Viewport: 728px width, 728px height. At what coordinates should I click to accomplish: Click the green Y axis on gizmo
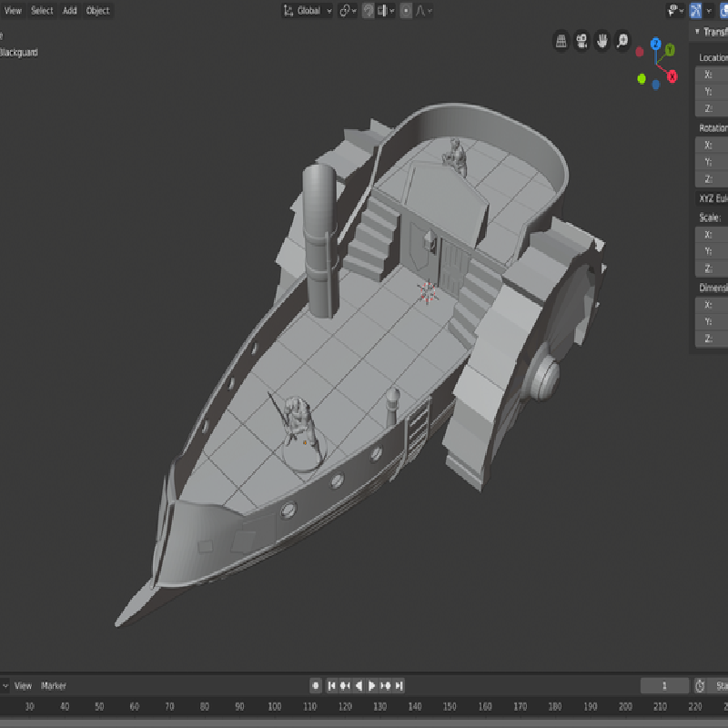(x=671, y=50)
